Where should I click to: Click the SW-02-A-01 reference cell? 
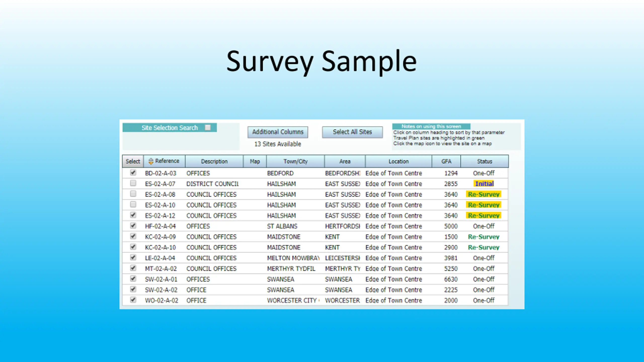click(x=161, y=279)
